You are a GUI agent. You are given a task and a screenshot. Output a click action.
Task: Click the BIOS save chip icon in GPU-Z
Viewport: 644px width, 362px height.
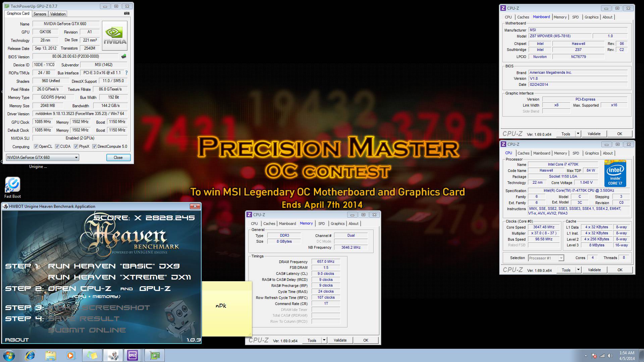[x=124, y=56]
